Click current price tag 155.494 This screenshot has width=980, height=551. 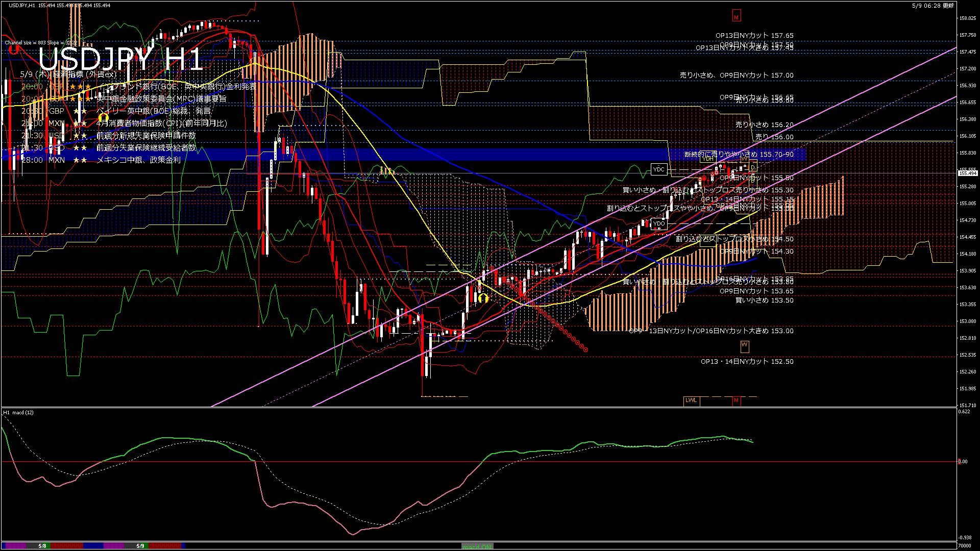[967, 173]
